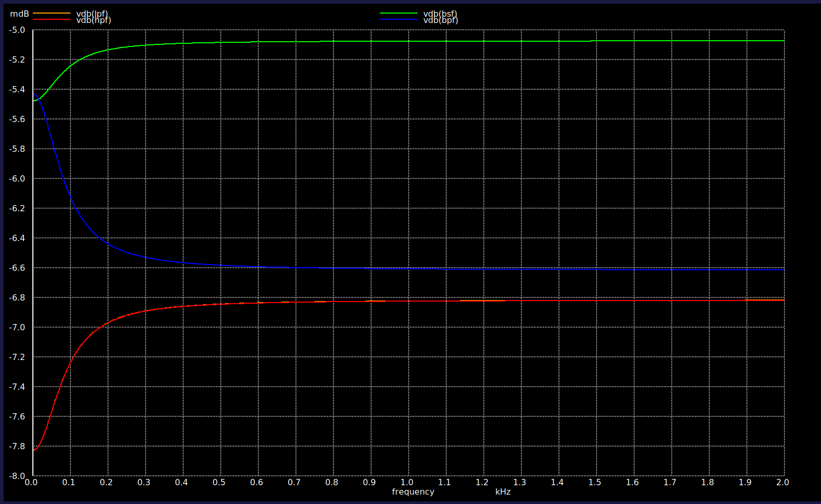Viewport: 821px width, 504px height.
Task: Click the -6.0 tick on y-axis
Action: [17, 178]
